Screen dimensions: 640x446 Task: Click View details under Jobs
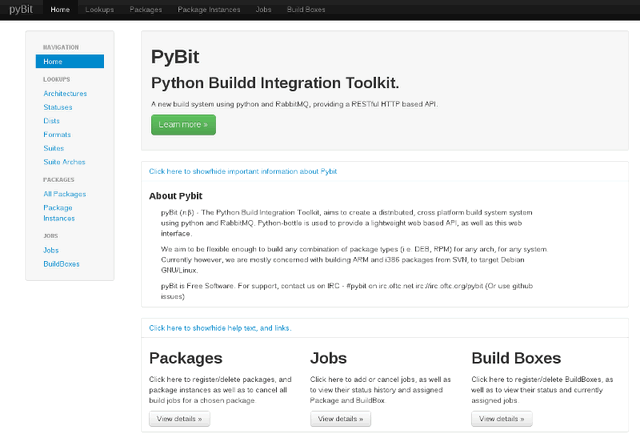[340, 419]
